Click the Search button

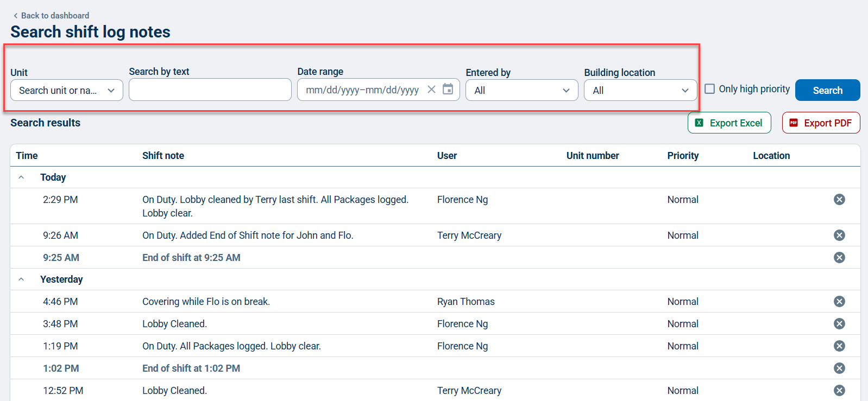pos(827,90)
